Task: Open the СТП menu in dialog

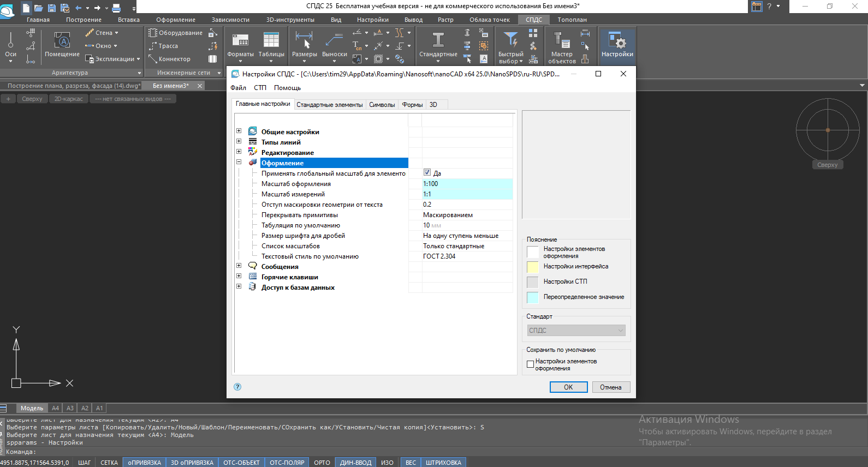Action: click(260, 88)
